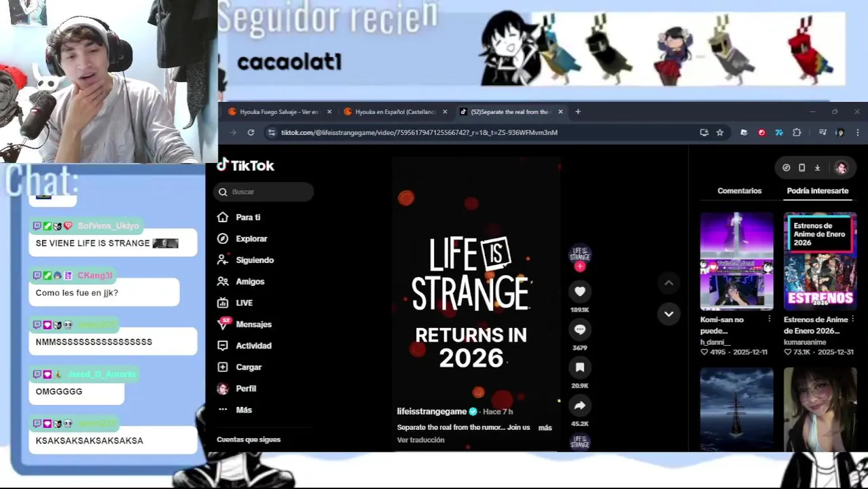
Task: Open the Más options menu
Action: coord(235,410)
